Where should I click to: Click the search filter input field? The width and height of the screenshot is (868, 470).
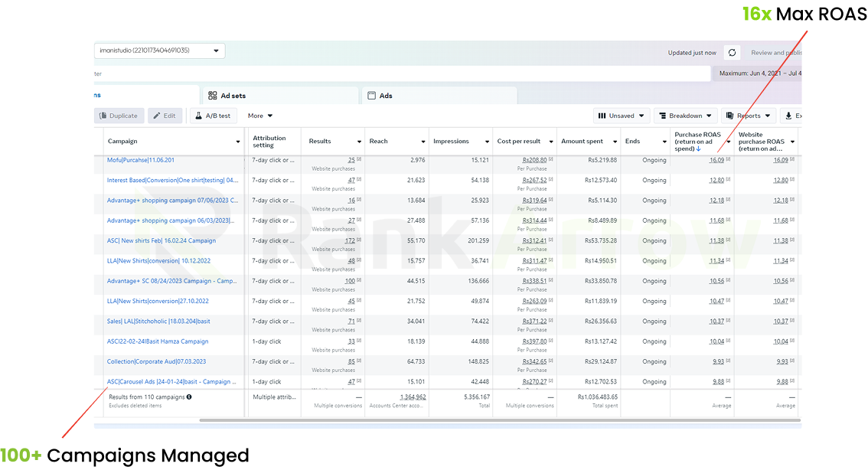point(398,73)
